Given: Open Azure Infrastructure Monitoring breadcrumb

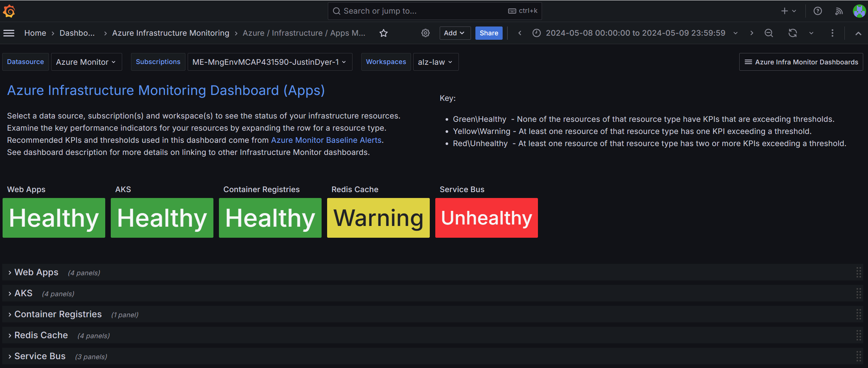Looking at the screenshot, I should pyautogui.click(x=171, y=33).
